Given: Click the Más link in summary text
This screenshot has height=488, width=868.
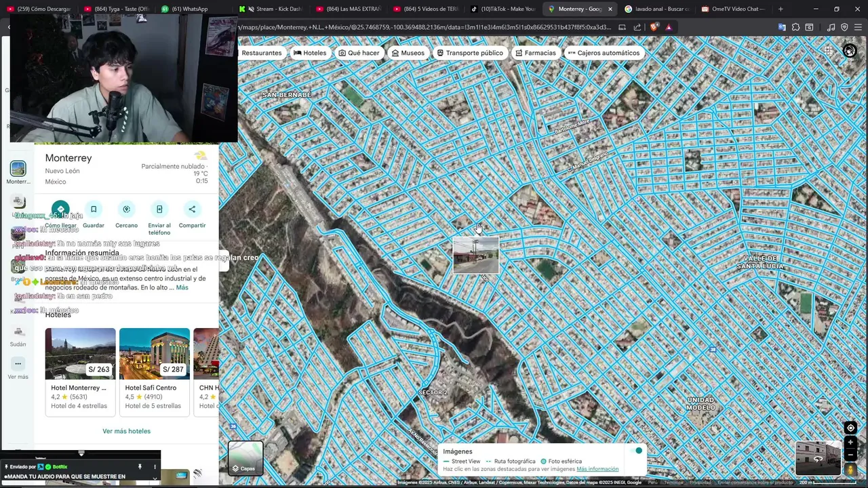Looking at the screenshot, I should tap(182, 287).
